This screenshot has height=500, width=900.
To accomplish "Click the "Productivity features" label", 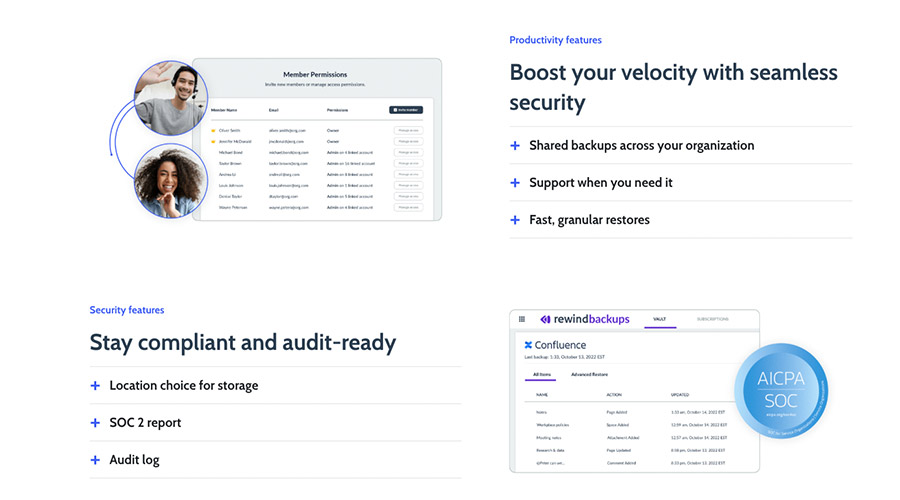I will 555,40.
